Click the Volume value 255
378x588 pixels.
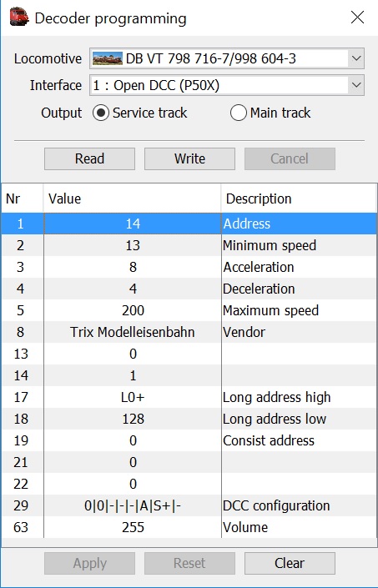(x=133, y=527)
